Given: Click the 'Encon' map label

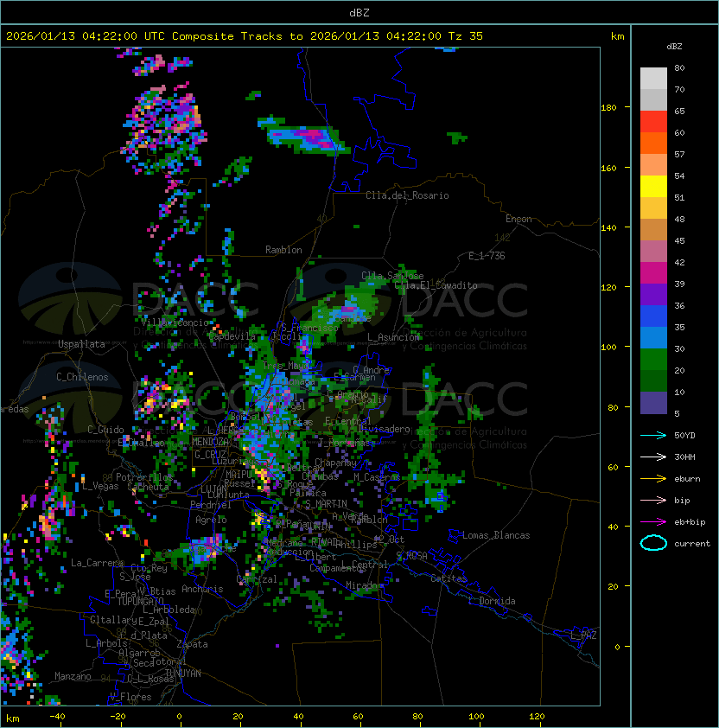Looking at the screenshot, I should tap(519, 219).
